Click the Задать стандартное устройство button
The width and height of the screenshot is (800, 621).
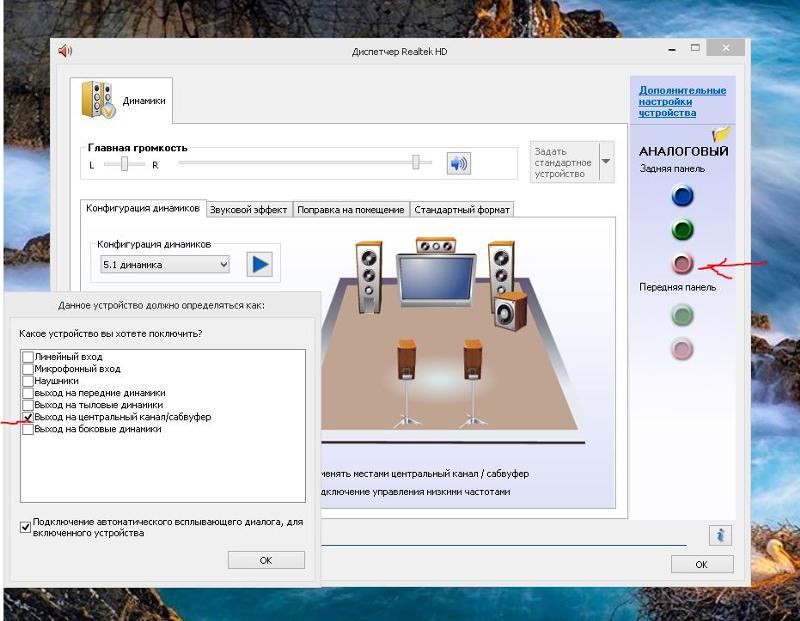(x=564, y=162)
